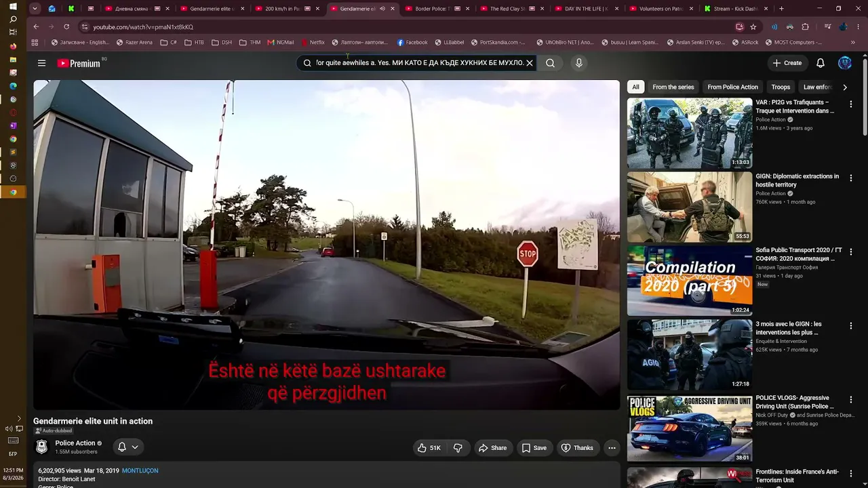Select the Troops filter chip
868x488 pixels.
(x=781, y=87)
